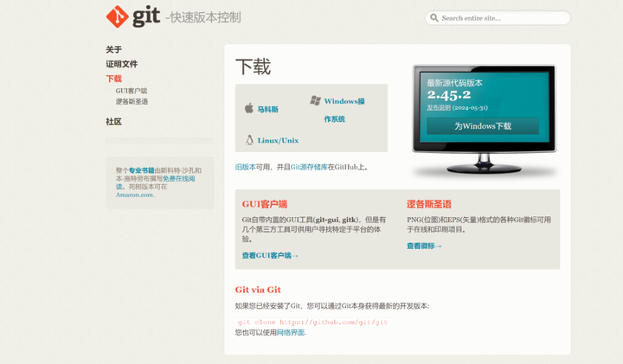Viewport: 623px width, 364px height.
Task: Click the 'Git via Git' heading
Action: [258, 290]
